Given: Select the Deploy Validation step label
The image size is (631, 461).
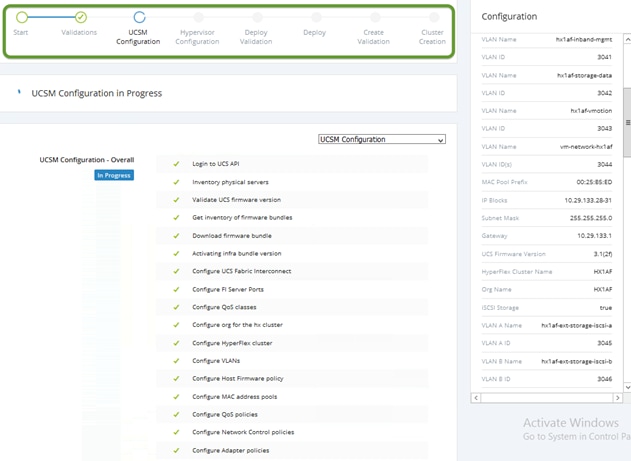Looking at the screenshot, I should click(256, 37).
